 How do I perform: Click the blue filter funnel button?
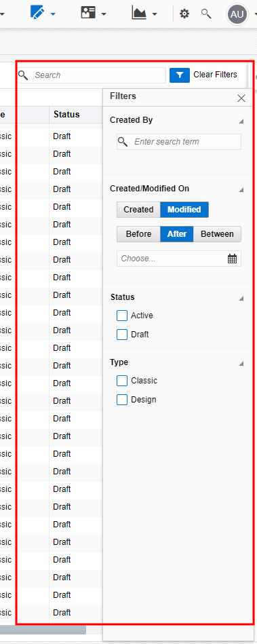tap(180, 75)
